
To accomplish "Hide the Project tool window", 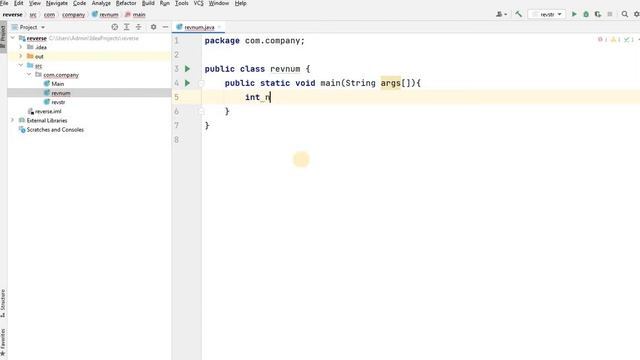I will (x=165, y=27).
